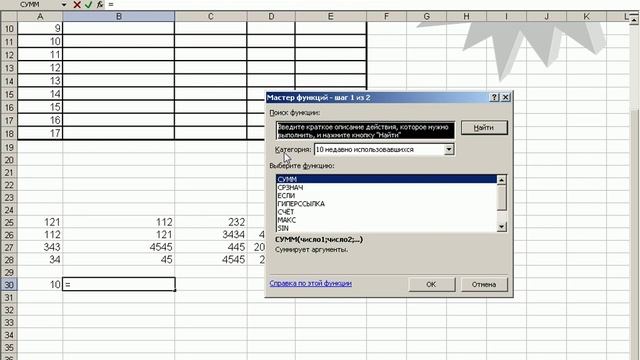The image size is (640, 360).
Task: Select СУММ in the function list
Action: 386,179
